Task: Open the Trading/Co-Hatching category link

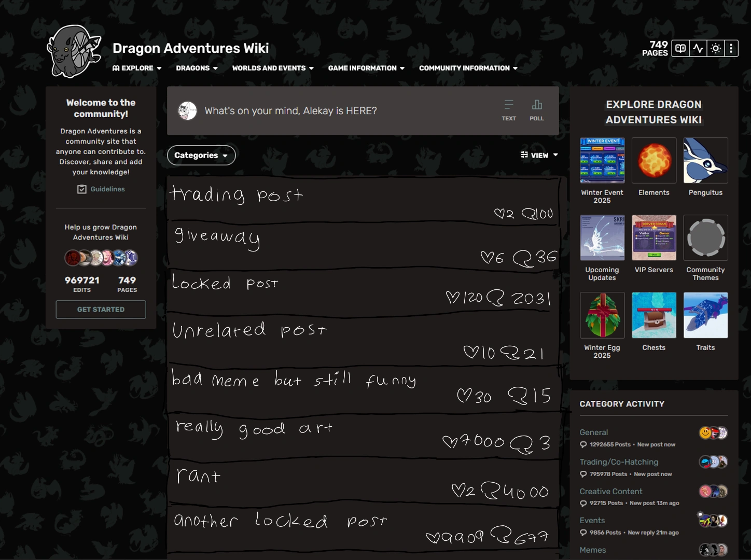Action: click(x=619, y=461)
